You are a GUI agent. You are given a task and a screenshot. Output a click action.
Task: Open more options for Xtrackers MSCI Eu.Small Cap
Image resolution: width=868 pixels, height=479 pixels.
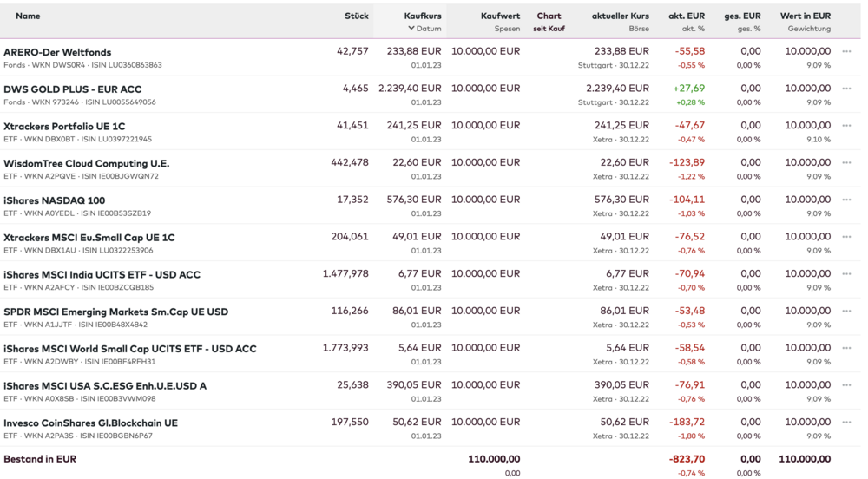(846, 237)
